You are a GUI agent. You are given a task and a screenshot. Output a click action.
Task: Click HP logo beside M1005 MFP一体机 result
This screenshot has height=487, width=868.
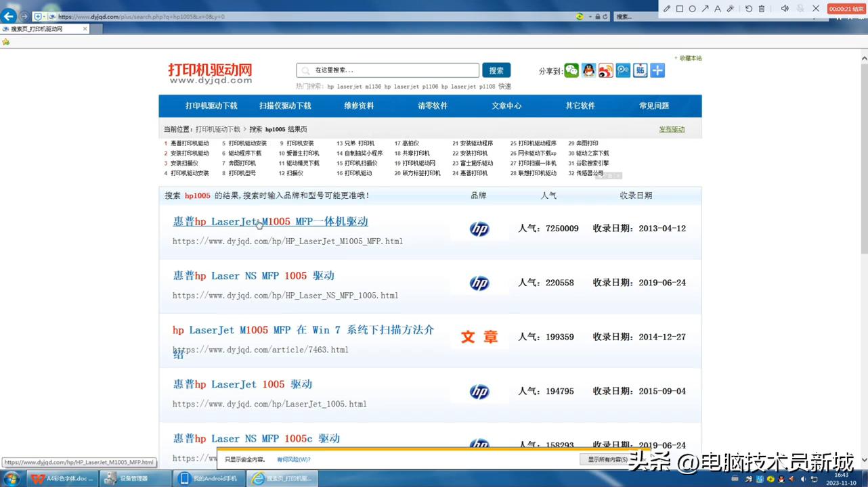479,229
